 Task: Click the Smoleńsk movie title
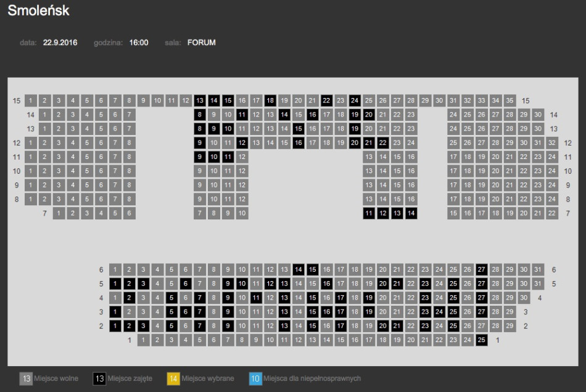[38, 10]
